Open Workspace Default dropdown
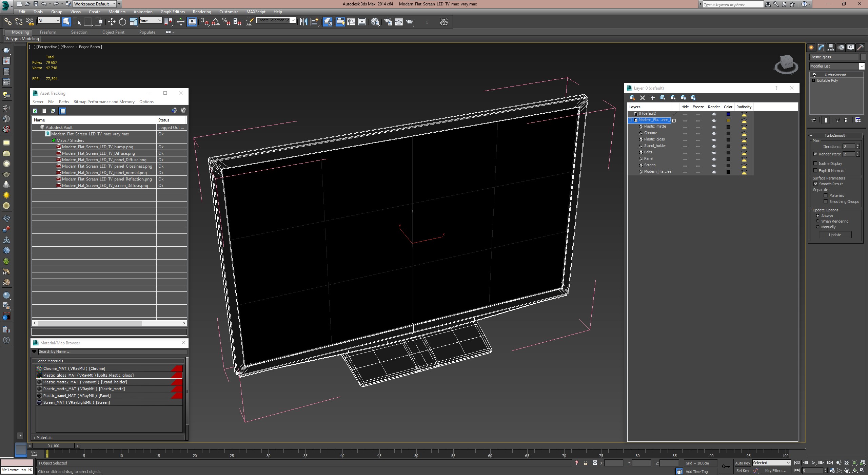This screenshot has height=475, width=868. [114, 4]
